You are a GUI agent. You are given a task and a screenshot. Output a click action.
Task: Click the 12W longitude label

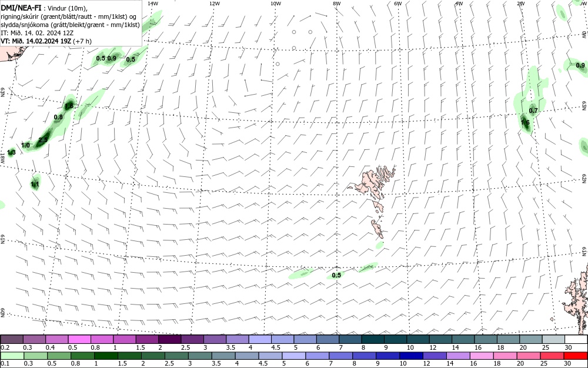(214, 4)
